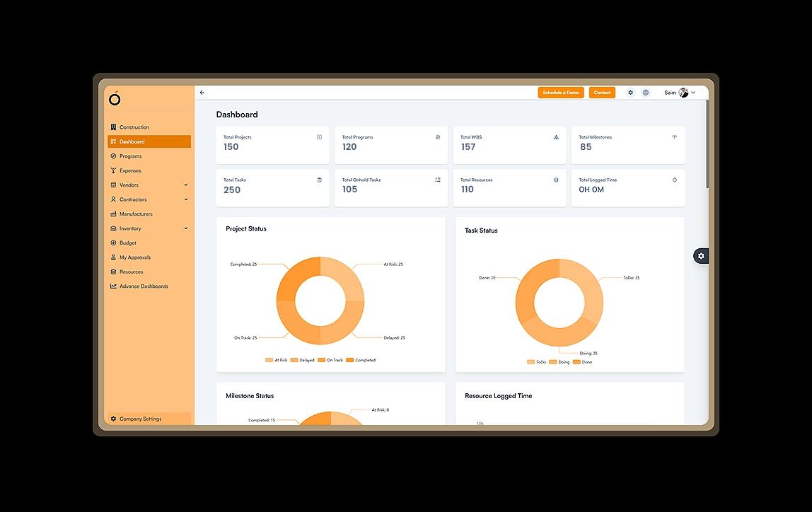Go to the Budget page
This screenshot has height=512, width=812.
pyautogui.click(x=127, y=243)
